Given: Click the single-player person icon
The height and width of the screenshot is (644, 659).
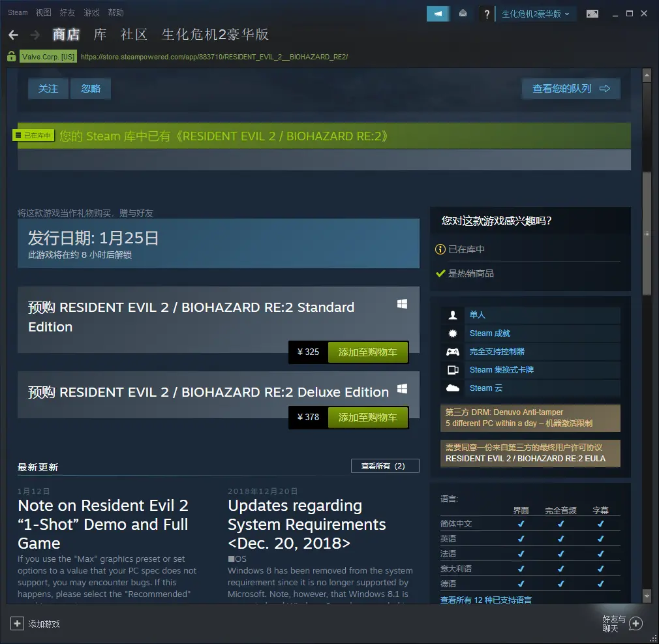Looking at the screenshot, I should click(x=453, y=315).
